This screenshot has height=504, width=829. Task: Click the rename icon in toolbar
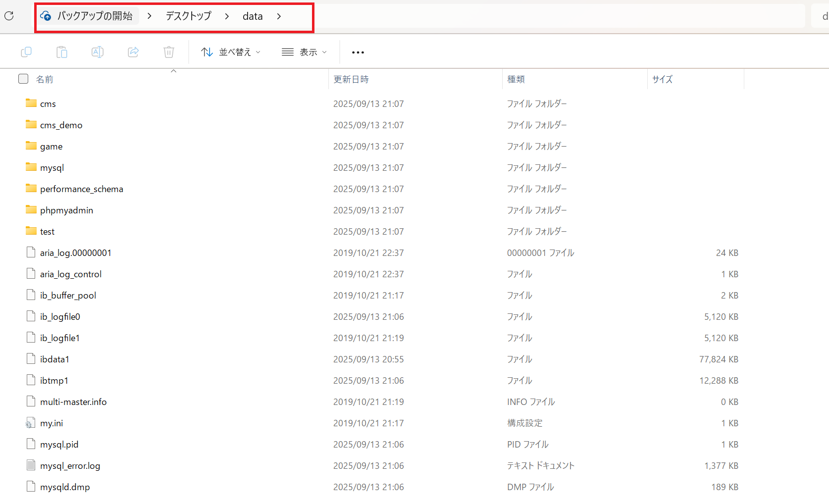pyautogui.click(x=98, y=52)
